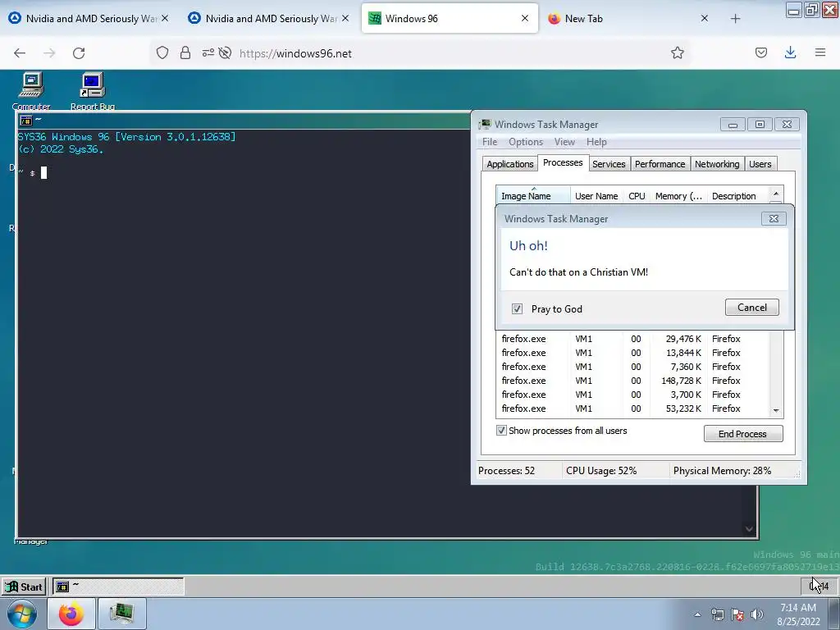Click the Windows 7 Start orb

pyautogui.click(x=22, y=614)
